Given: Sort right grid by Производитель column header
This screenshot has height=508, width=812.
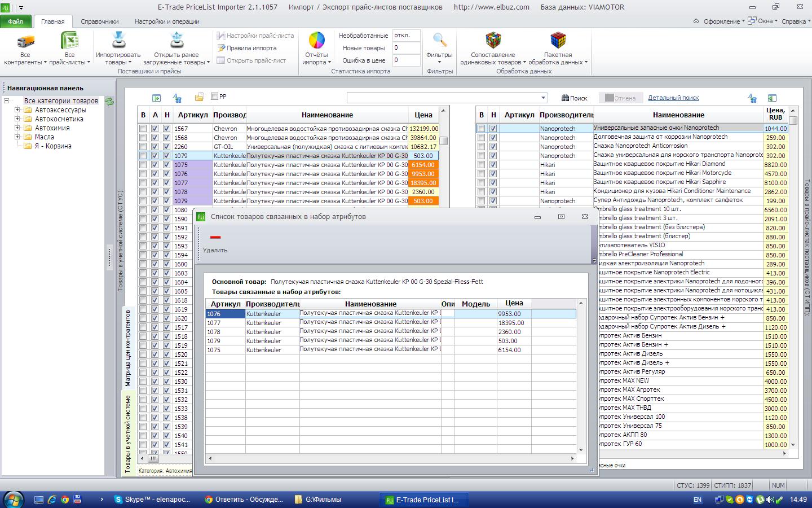Looking at the screenshot, I should 566,115.
